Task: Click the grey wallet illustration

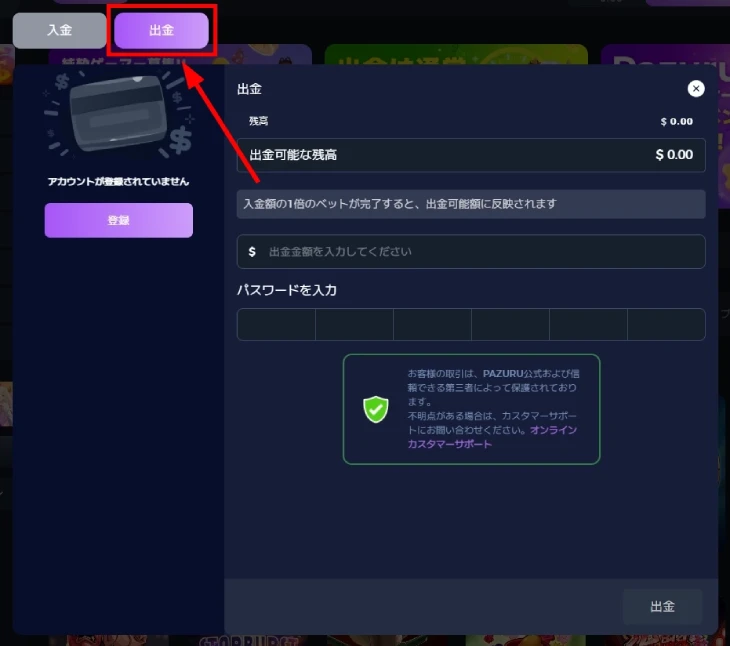Action: click(119, 114)
